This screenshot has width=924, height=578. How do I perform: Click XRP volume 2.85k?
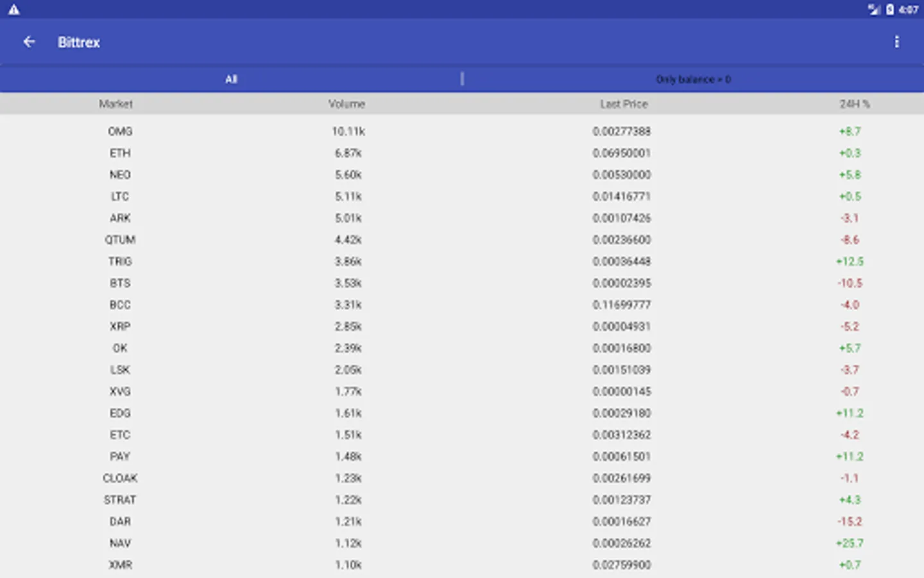click(x=348, y=326)
